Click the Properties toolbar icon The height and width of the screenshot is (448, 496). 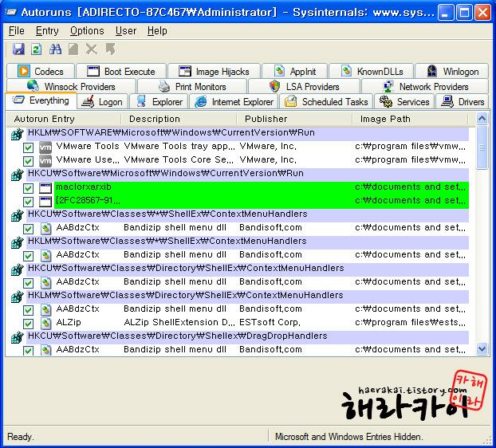point(73,49)
